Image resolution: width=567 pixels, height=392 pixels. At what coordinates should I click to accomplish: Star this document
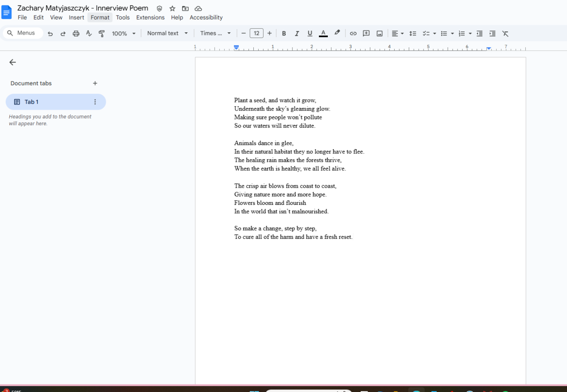[x=172, y=8]
